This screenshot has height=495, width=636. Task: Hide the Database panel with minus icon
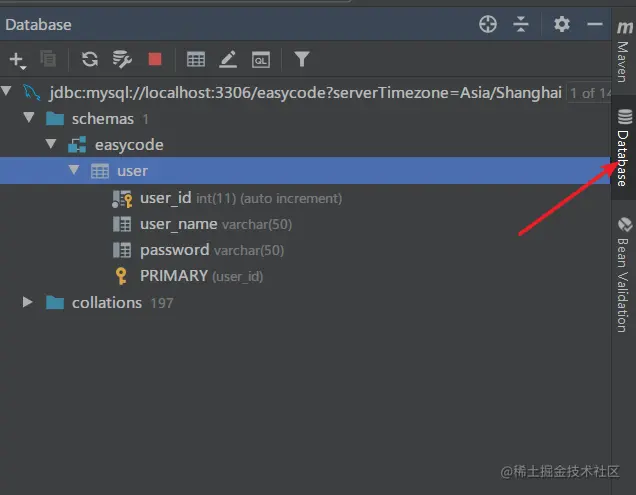click(x=595, y=24)
